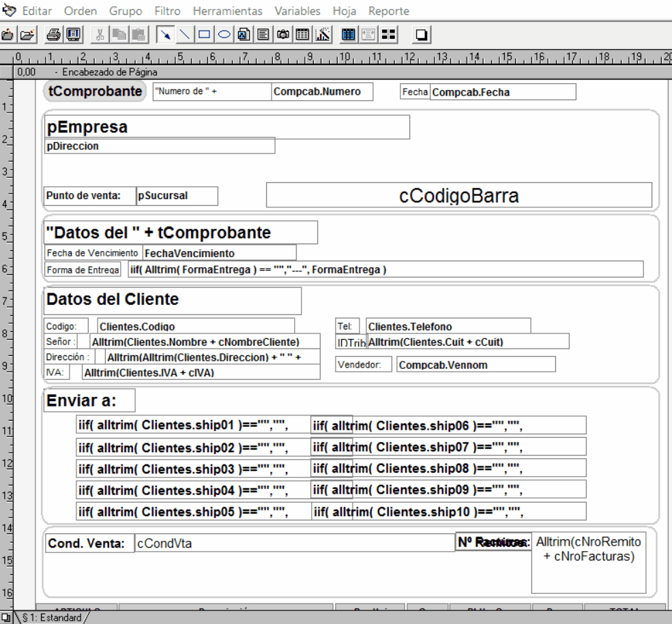The width and height of the screenshot is (672, 624).
Task: Select the 'Enviar a:' heading
Action: click(89, 400)
